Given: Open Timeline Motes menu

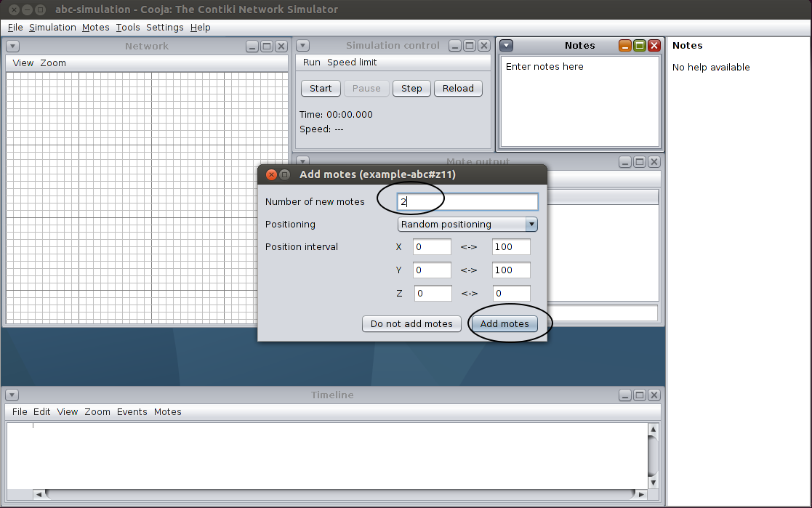Looking at the screenshot, I should coord(167,411).
